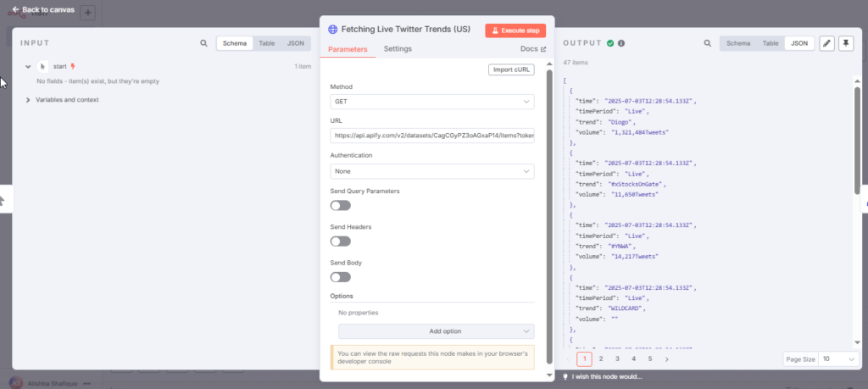Viewport: 868px width, 389px height.
Task: Go to output page 4
Action: click(634, 359)
